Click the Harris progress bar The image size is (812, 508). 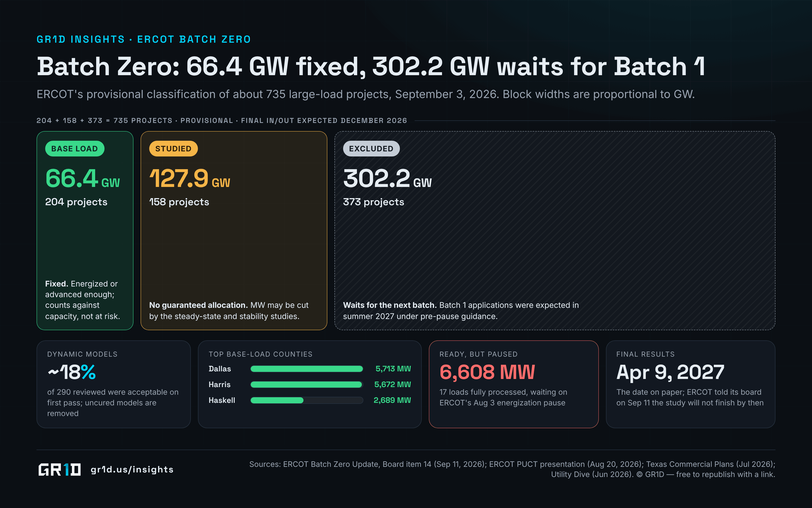307,384
